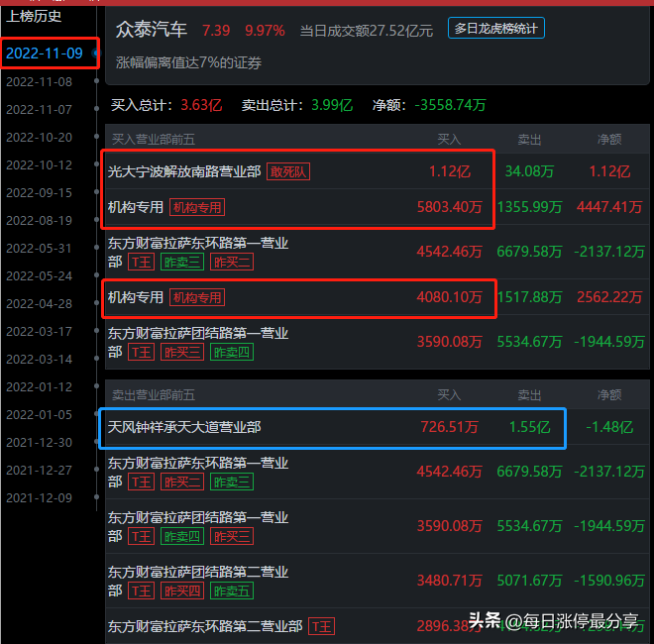The image size is (654, 644).
Task: Click 上榜历史 heading
Action: pos(34,16)
